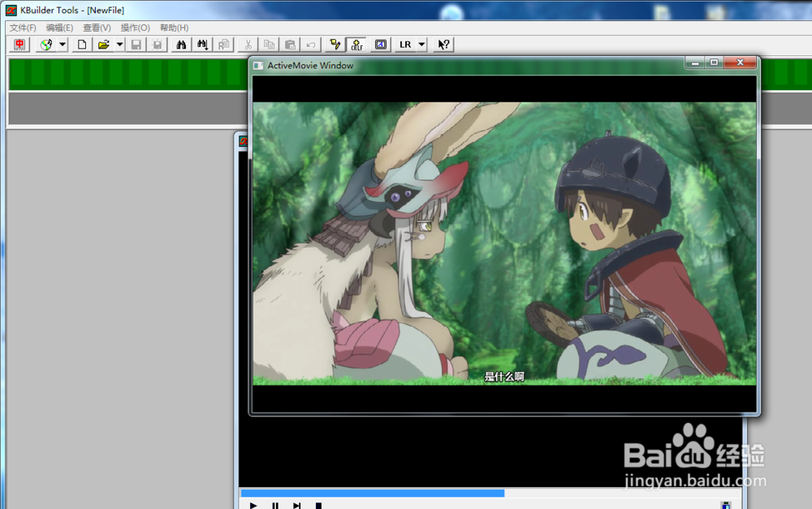Image resolution: width=812 pixels, height=509 pixels.
Task: Click the ActiveMovie Window title bar
Action: [x=466, y=65]
